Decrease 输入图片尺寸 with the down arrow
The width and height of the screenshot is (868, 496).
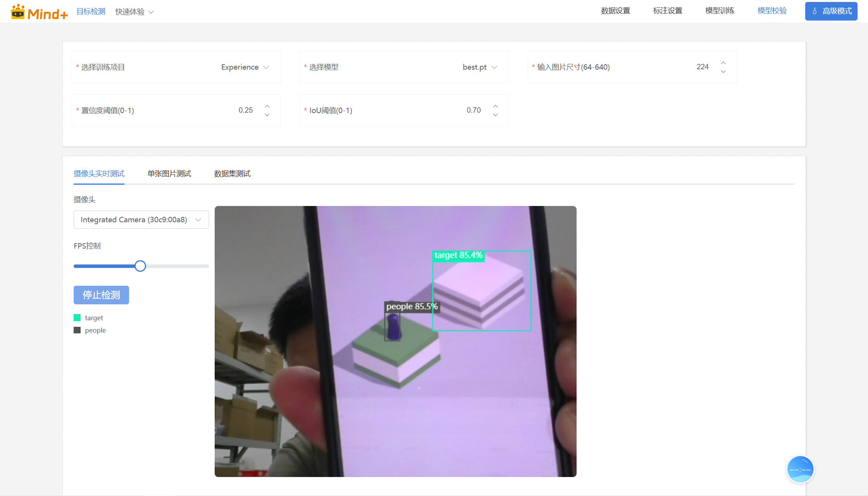(x=723, y=72)
